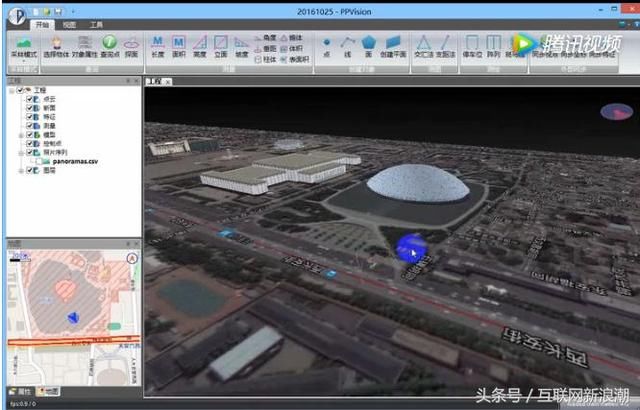Uncheck the 点云 layer checkbox

pyautogui.click(x=28, y=100)
